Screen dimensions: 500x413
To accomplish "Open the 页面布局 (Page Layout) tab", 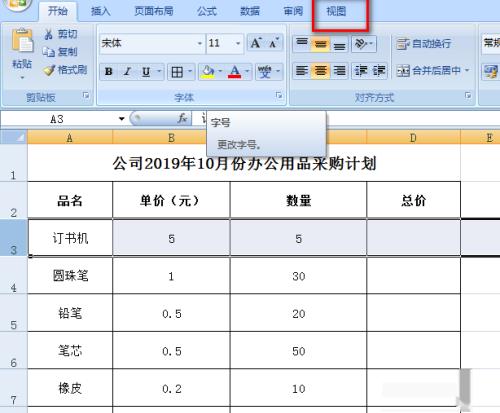I will click(154, 11).
